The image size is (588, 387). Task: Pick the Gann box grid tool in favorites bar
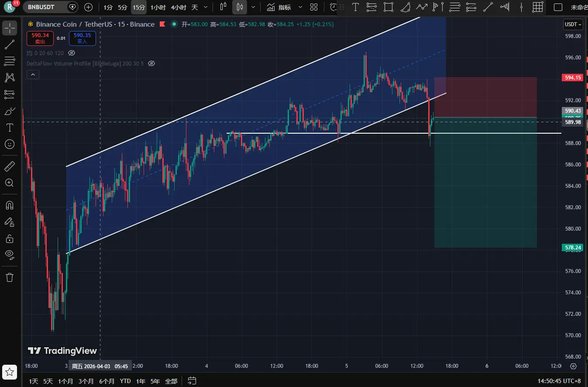click(538, 7)
